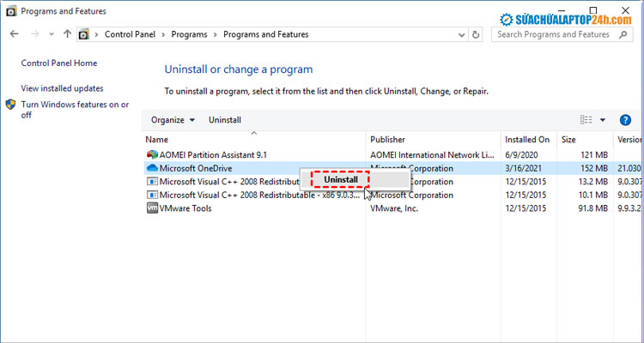Open Turn Windows features on or off
644x343 pixels.
pos(76,110)
